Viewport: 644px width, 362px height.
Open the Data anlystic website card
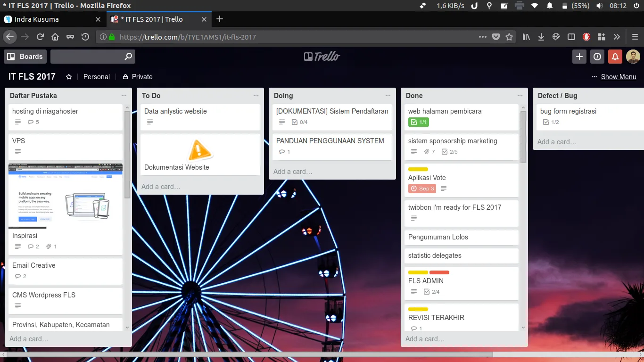coord(200,117)
